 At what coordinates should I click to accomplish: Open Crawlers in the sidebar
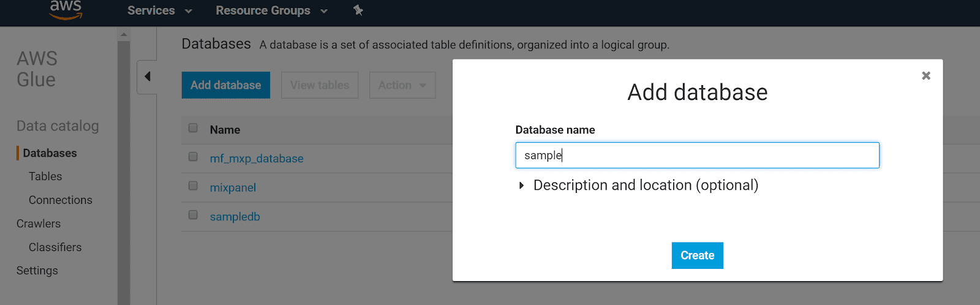[39, 224]
